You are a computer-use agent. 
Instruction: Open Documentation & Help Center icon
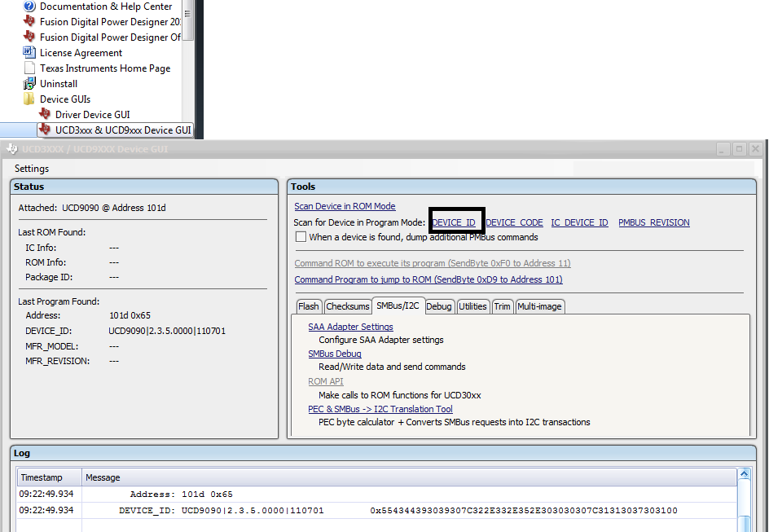pos(29,7)
